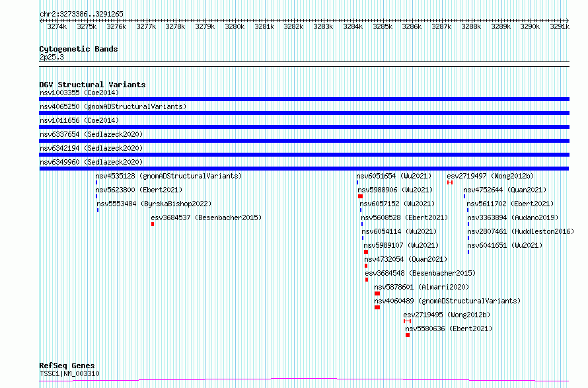588x388 pixels.
Task: Open the nsv1011656 (Coe2014) variant
Action: (x=79, y=120)
